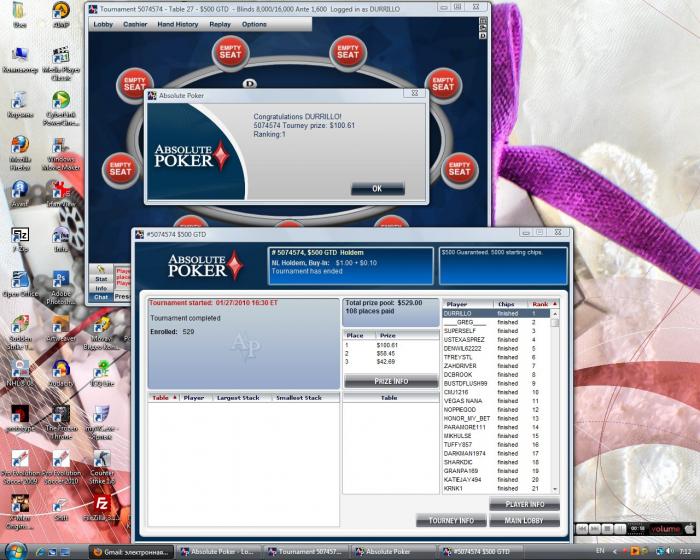Click the Windows Start orb
Viewport: 700px width, 560px height.
pos(16,552)
